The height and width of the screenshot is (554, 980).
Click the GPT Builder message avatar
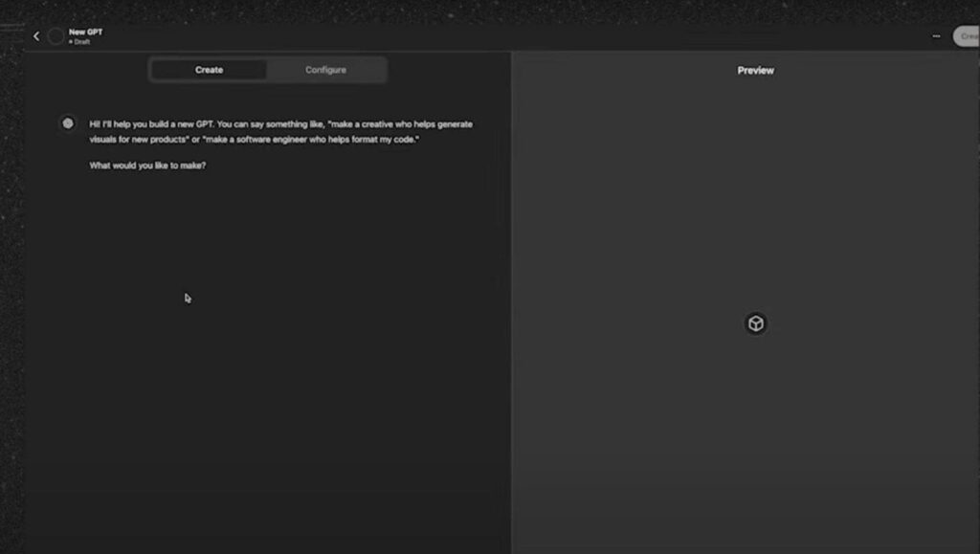(67, 123)
